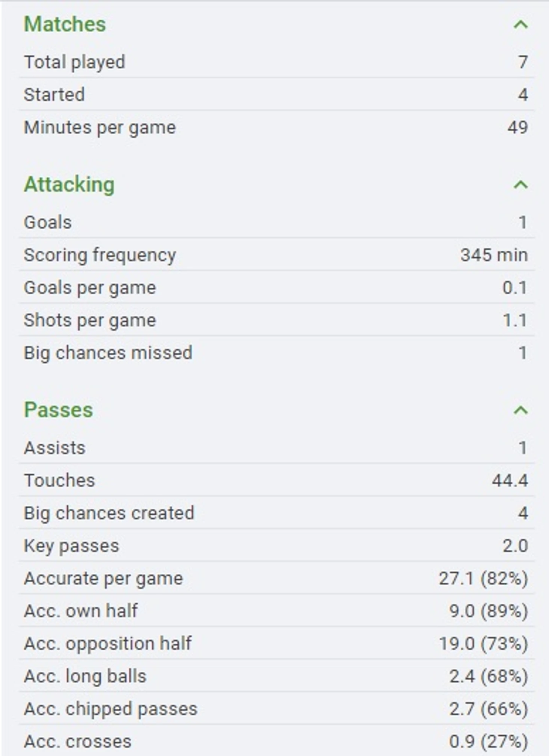Select the Minutes per game row

[276, 127]
